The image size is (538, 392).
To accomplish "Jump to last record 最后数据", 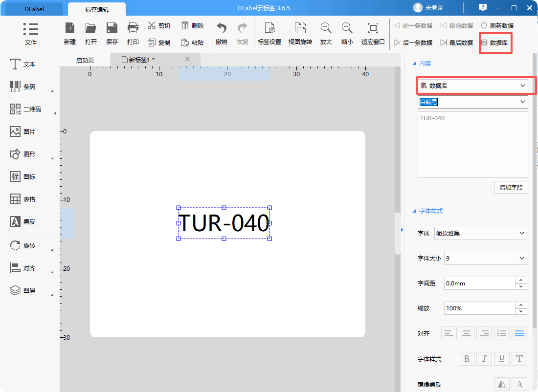I will 457,43.
